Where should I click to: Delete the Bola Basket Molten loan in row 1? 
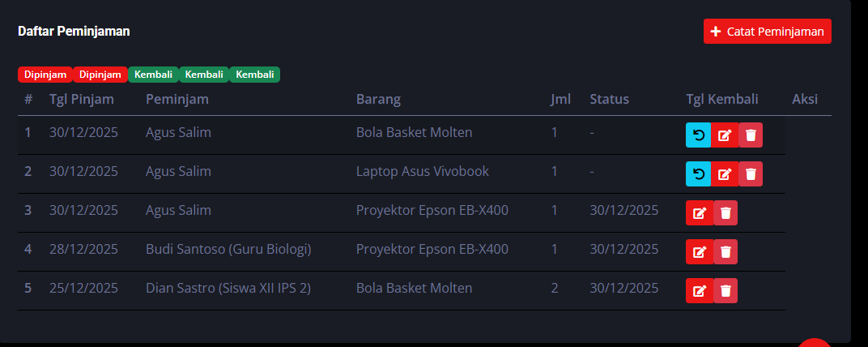coord(751,135)
